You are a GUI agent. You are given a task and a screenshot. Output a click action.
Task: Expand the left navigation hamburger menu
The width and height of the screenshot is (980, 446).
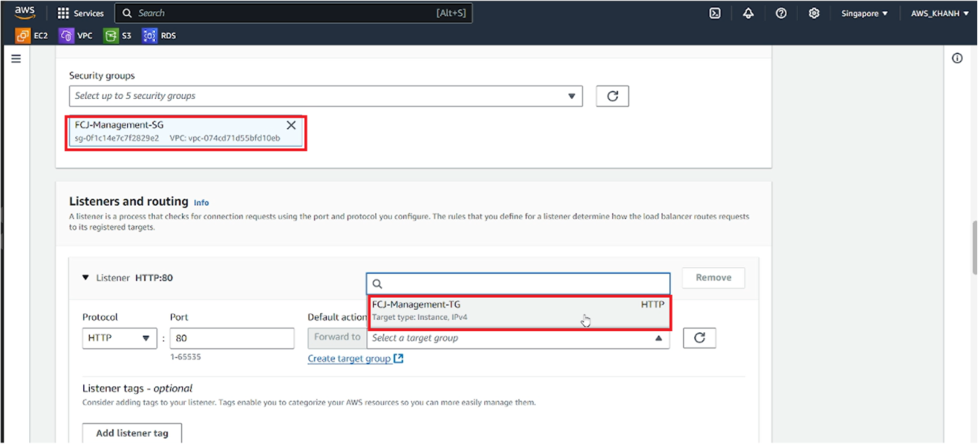tap(16, 59)
